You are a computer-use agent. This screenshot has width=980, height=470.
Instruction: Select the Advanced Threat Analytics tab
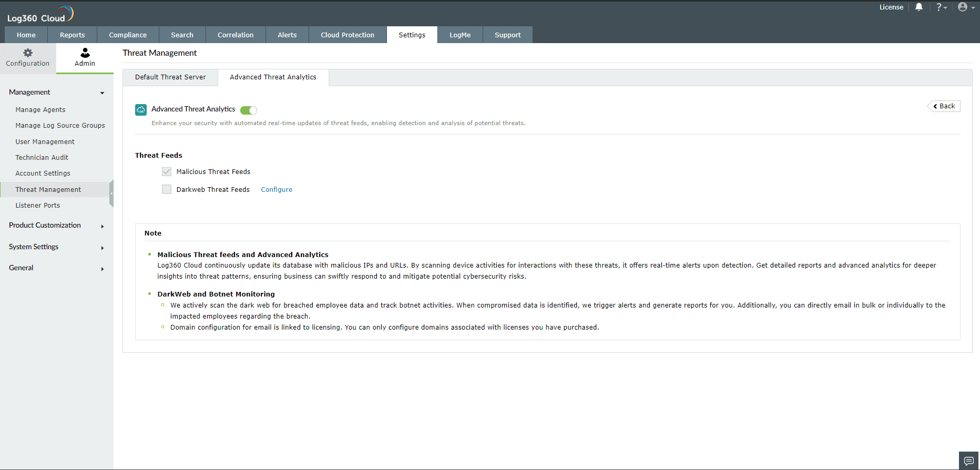[273, 77]
